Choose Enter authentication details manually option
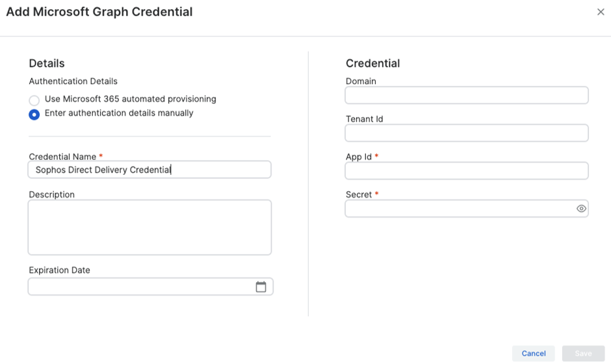This screenshot has width=611, height=364. pyautogui.click(x=34, y=114)
